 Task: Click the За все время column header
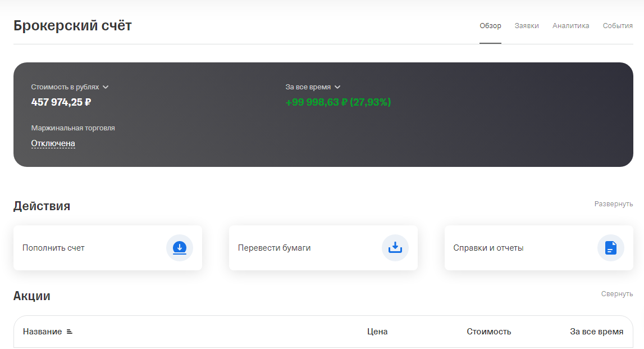tap(596, 332)
